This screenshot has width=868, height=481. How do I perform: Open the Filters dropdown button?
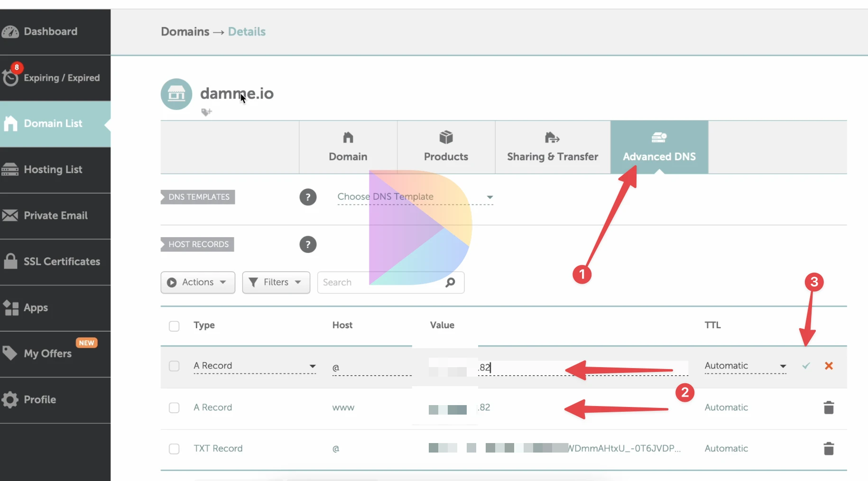(x=276, y=282)
